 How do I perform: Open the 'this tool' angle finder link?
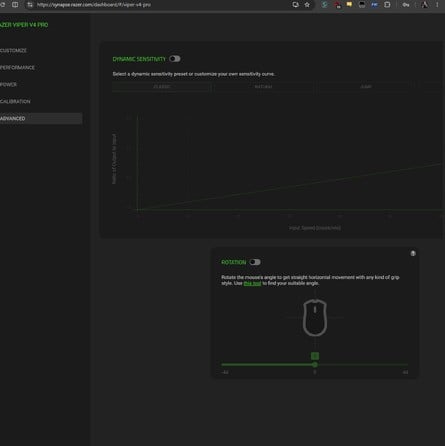(x=252, y=283)
